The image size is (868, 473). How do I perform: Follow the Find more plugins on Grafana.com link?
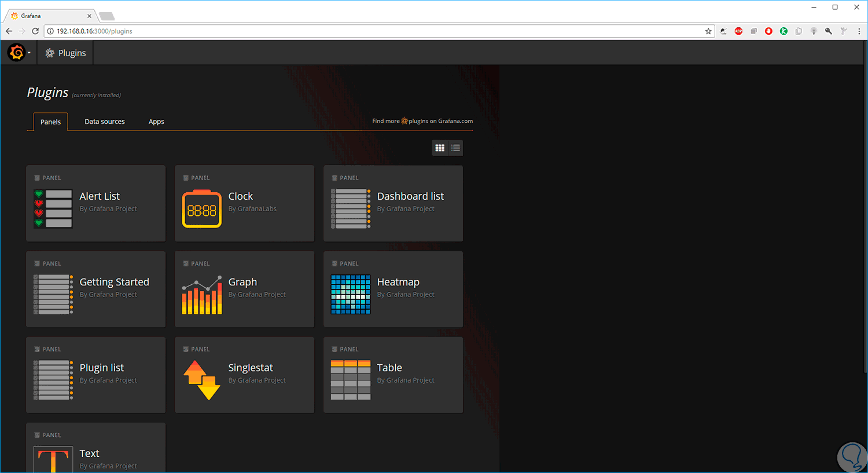pyautogui.click(x=422, y=121)
